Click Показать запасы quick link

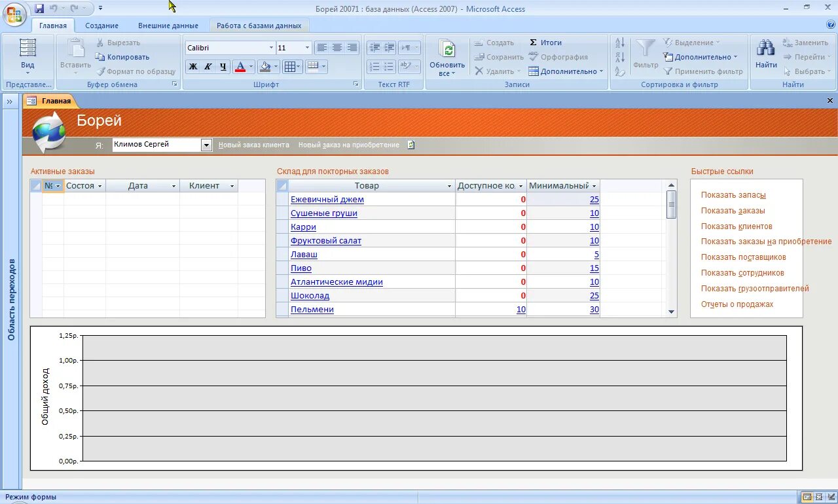pyautogui.click(x=733, y=195)
